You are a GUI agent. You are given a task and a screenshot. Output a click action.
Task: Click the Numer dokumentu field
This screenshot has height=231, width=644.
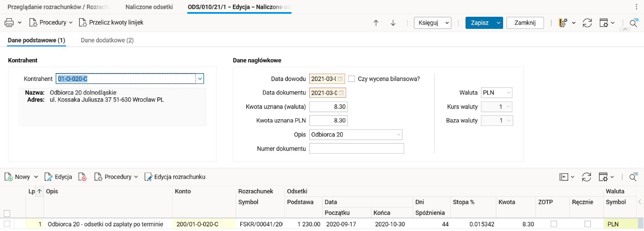pyautogui.click(x=357, y=149)
